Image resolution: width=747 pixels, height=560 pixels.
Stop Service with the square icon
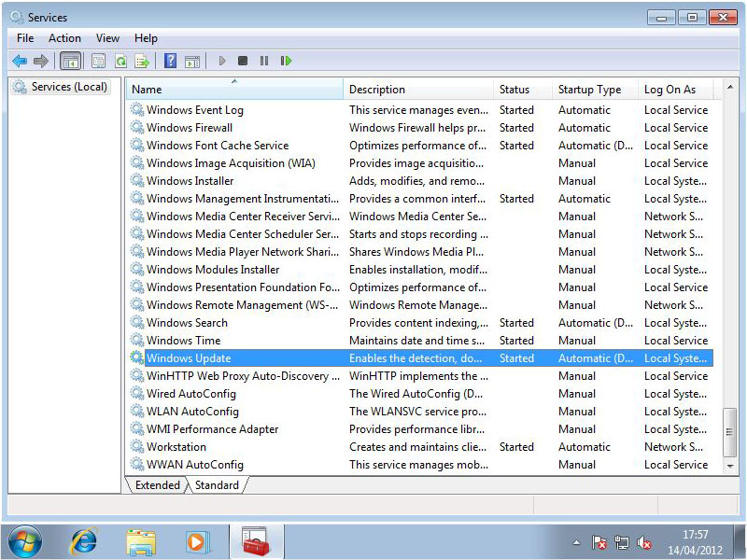pos(243,61)
